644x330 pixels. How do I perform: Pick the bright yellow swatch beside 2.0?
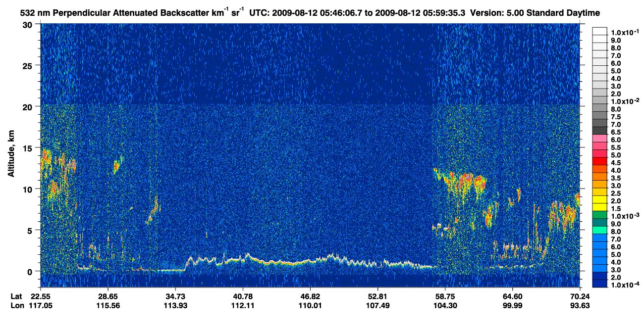click(x=599, y=200)
